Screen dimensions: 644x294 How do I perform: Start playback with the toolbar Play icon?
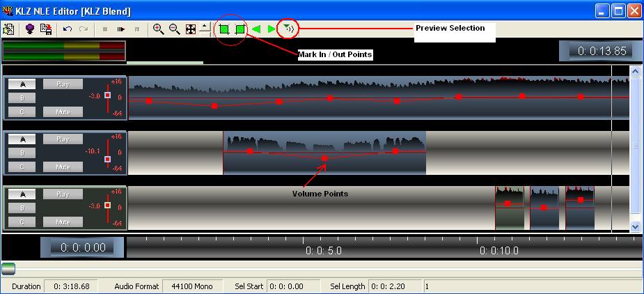click(x=120, y=29)
